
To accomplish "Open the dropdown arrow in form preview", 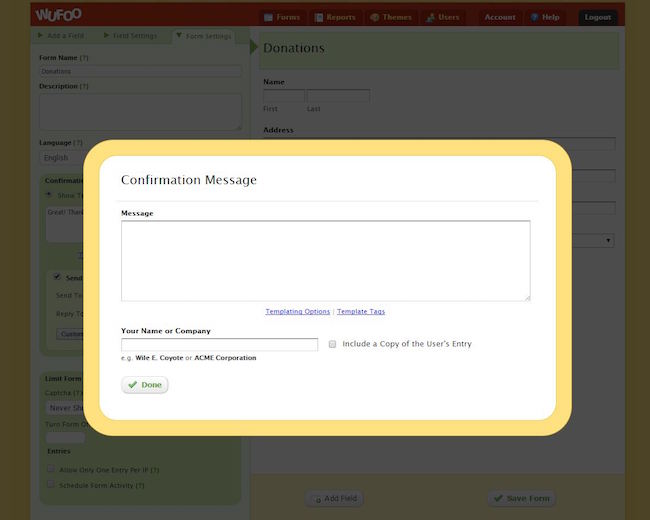I will [x=608, y=241].
